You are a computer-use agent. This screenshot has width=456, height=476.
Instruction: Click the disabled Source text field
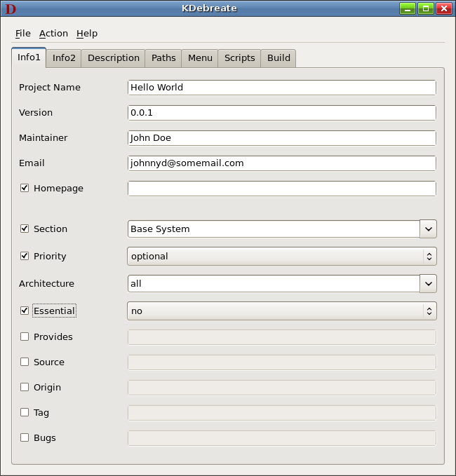click(x=282, y=362)
